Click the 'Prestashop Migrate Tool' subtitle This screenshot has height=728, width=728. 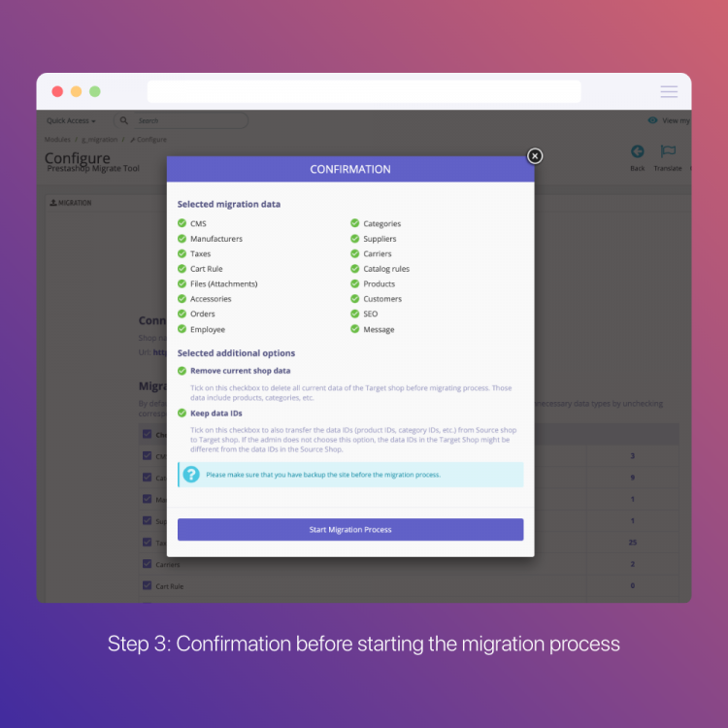[93, 169]
